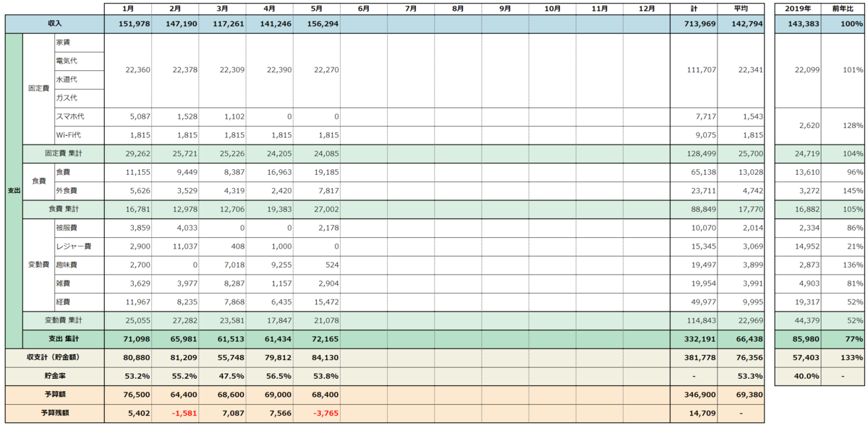
Task: Click the スマホ代 row label
Action: 79,116
